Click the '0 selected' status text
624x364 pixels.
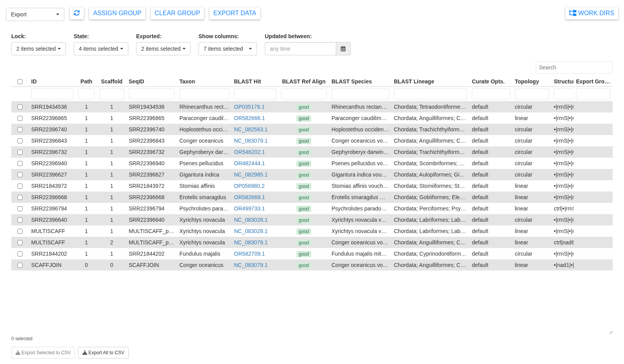click(22, 339)
